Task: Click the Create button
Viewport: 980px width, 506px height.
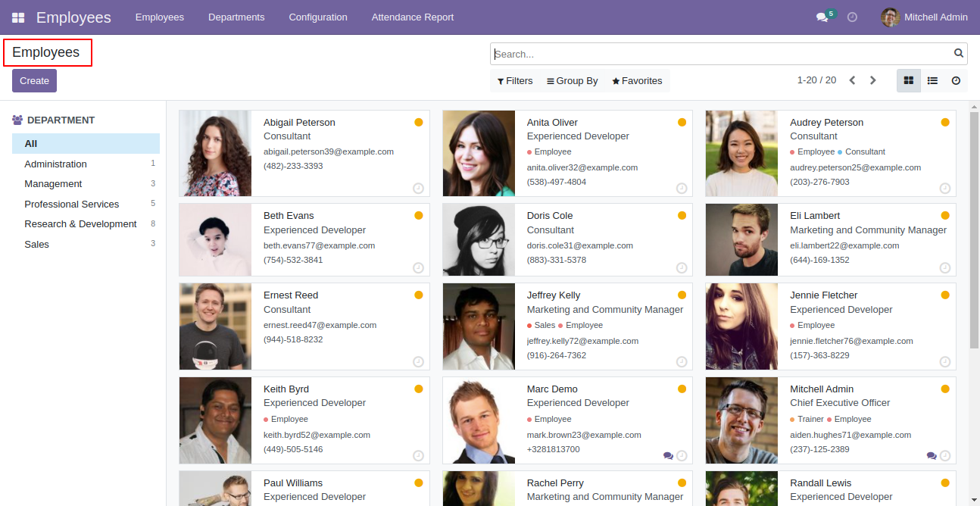Action: tap(34, 80)
